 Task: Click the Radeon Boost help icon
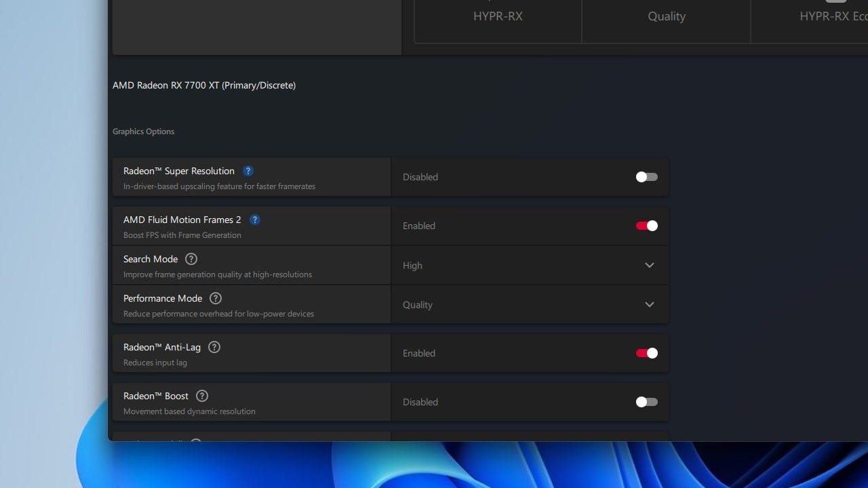click(x=202, y=396)
